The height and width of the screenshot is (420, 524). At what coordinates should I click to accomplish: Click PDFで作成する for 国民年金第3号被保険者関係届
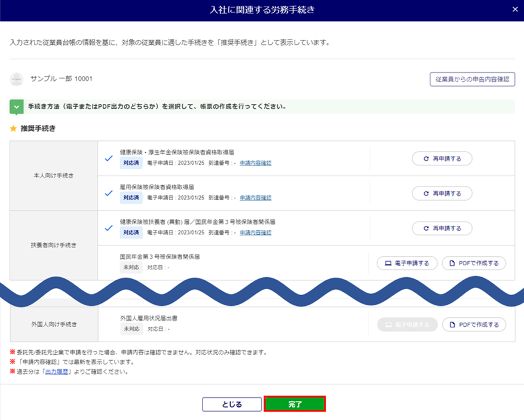point(474,263)
